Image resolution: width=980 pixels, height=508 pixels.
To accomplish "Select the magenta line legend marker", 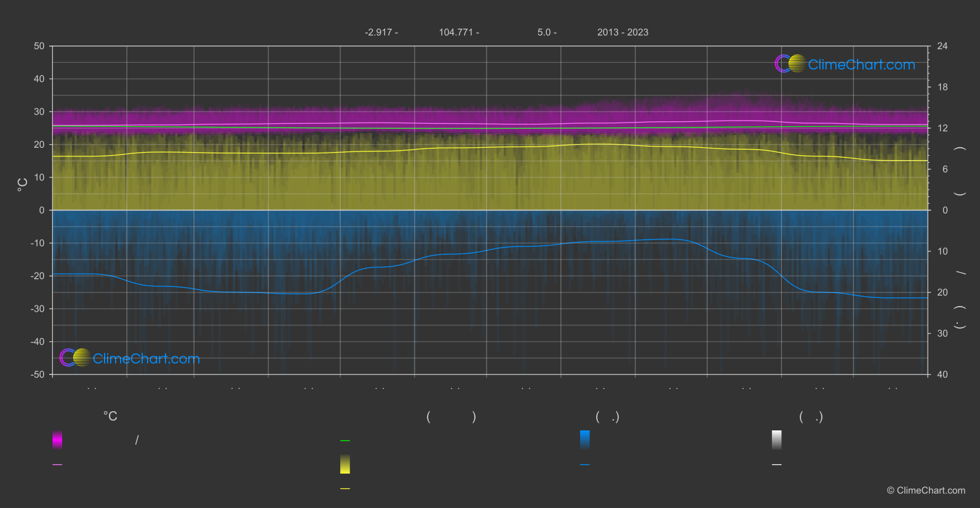I will [57, 465].
